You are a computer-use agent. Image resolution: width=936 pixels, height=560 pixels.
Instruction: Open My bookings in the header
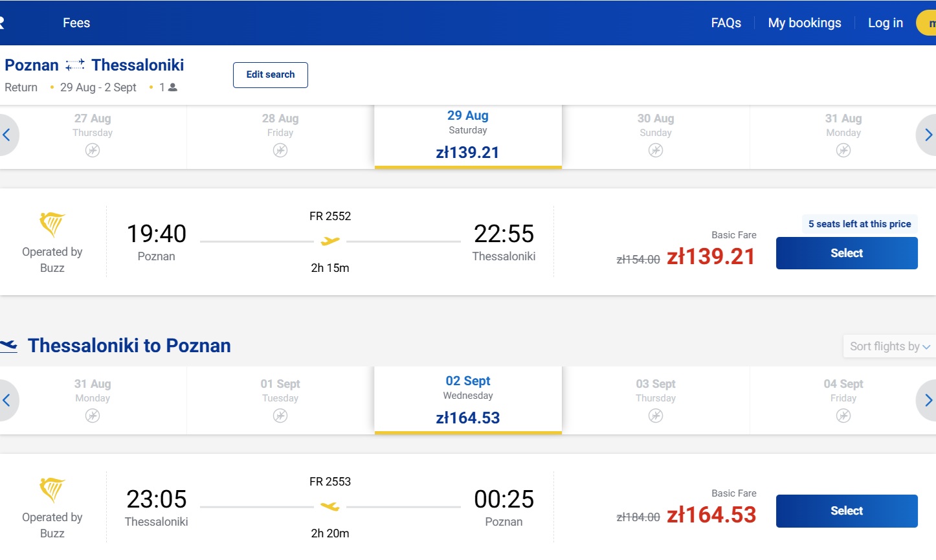point(805,23)
